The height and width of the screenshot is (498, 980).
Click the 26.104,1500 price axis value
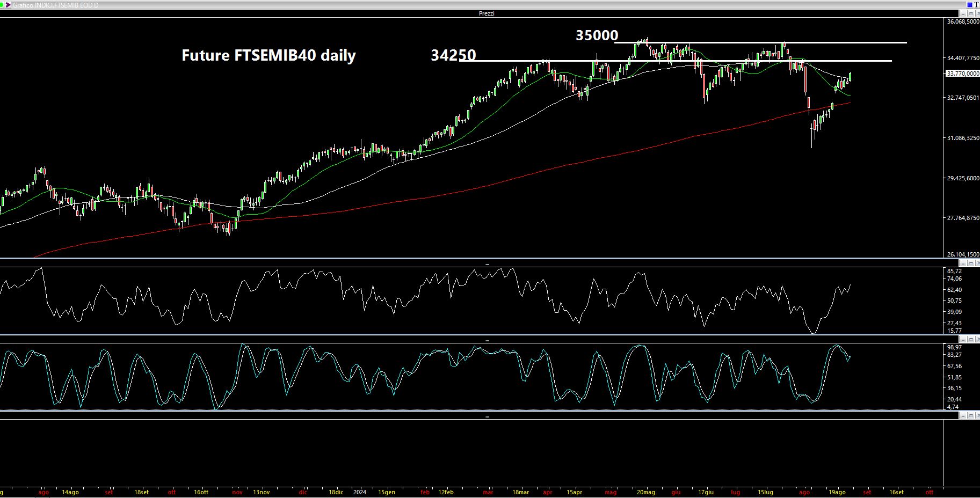(x=963, y=254)
